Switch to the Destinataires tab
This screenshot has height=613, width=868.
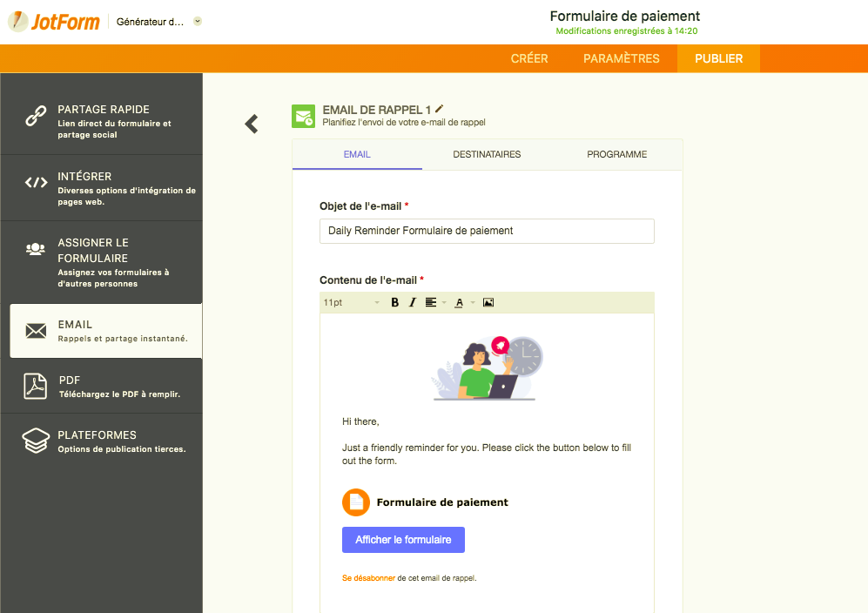(486, 154)
